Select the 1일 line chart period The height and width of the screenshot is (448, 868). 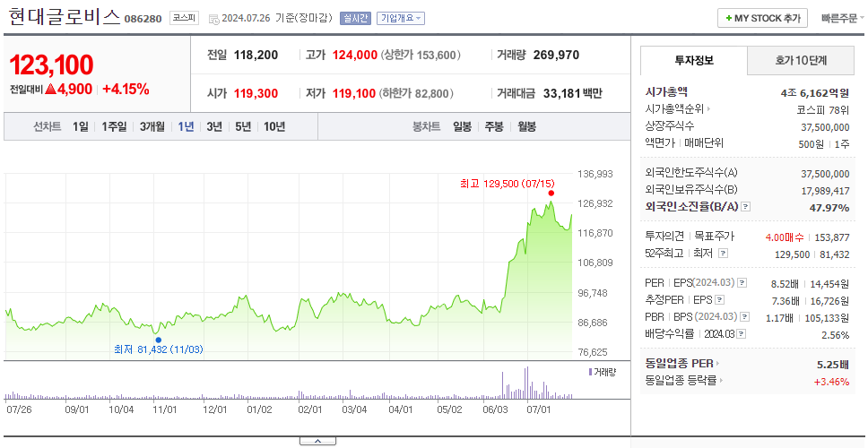point(81,126)
